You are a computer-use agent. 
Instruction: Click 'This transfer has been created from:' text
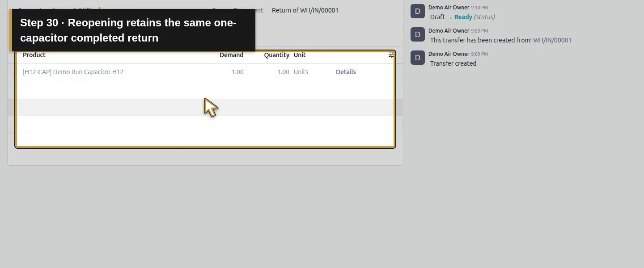point(481,40)
